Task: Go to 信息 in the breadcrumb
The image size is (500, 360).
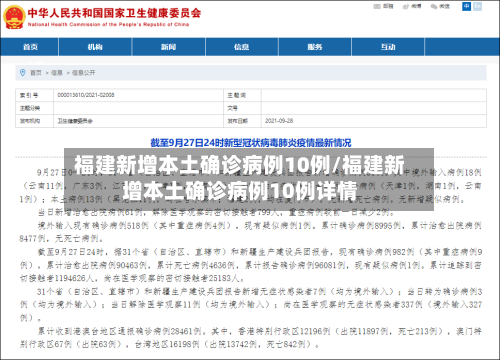Action: (x=57, y=73)
